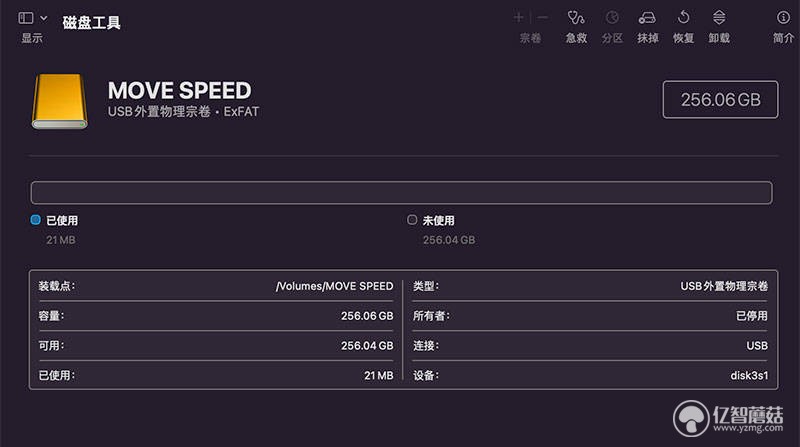Expand the display options chevron
Screen dimensions: 800x447
(44, 18)
